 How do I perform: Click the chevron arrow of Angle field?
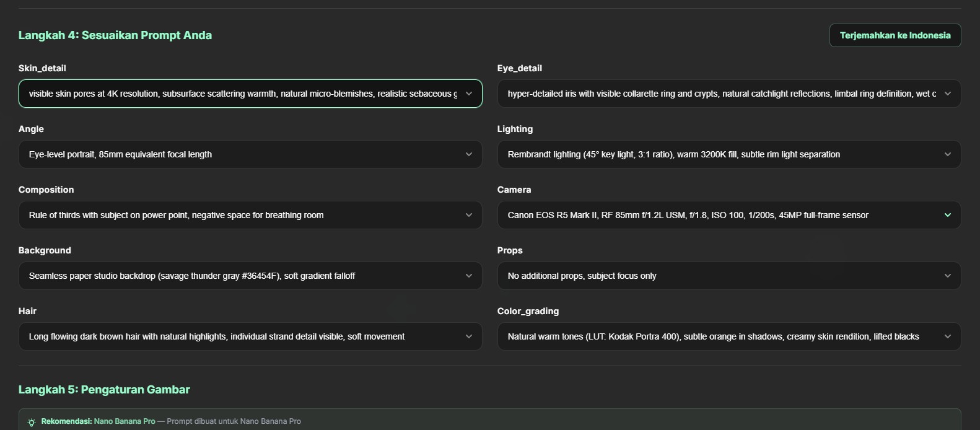(x=469, y=154)
